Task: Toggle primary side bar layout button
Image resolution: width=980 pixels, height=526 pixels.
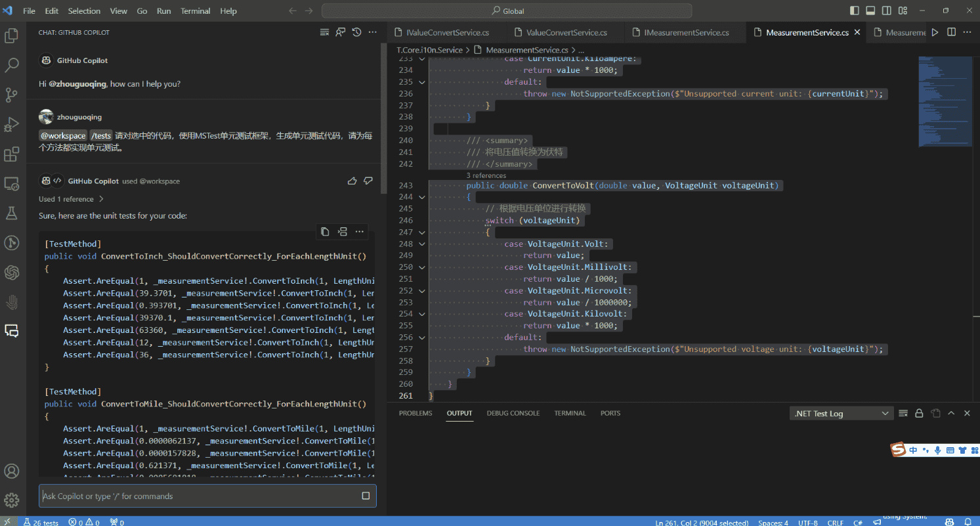Action: [x=854, y=11]
